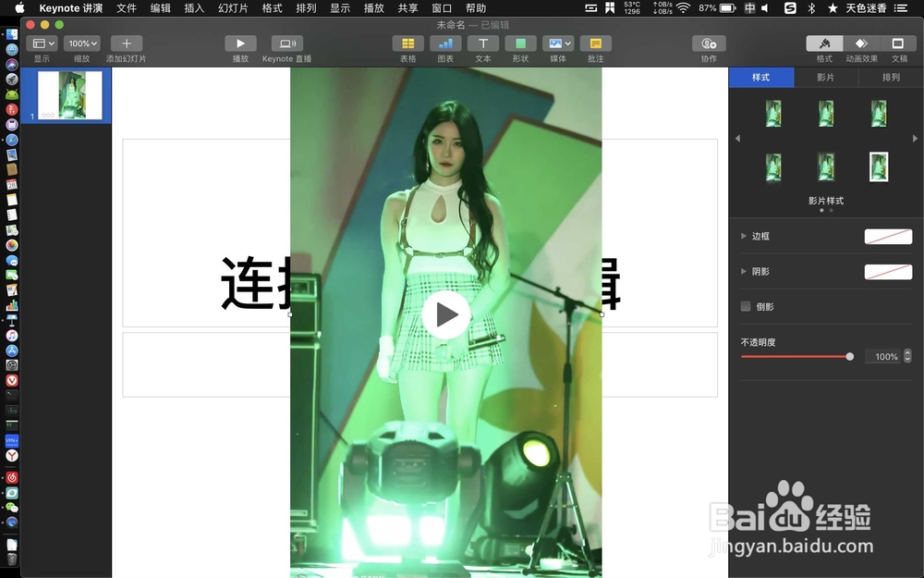
Task: Switch to the 影片 (Movie) tab
Action: click(825, 78)
